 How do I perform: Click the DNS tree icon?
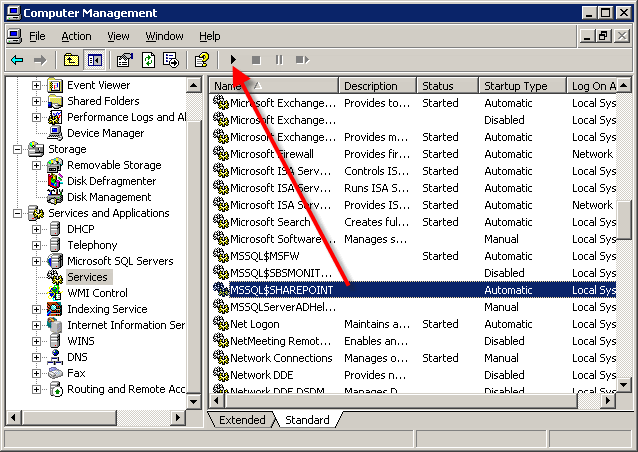(x=55, y=357)
